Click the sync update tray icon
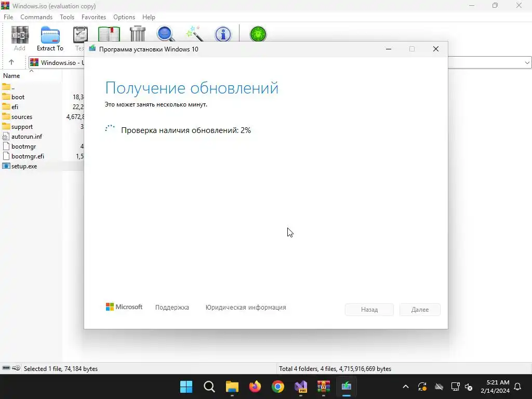Viewport: 532px width, 399px height. 422,387
